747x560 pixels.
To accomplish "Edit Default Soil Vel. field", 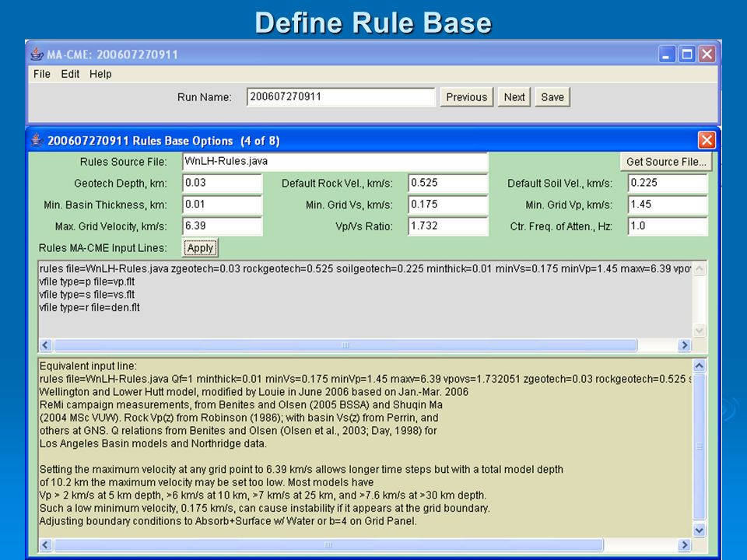I will [x=668, y=183].
